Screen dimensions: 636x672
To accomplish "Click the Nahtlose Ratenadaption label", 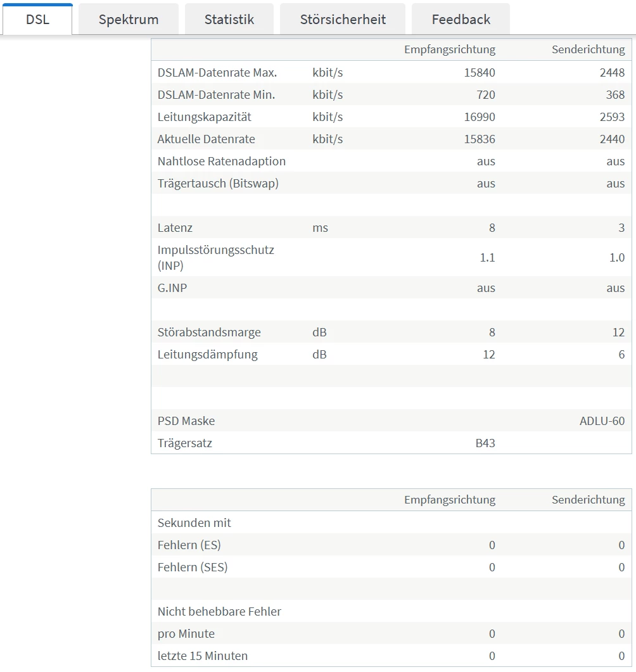I will pos(222,162).
